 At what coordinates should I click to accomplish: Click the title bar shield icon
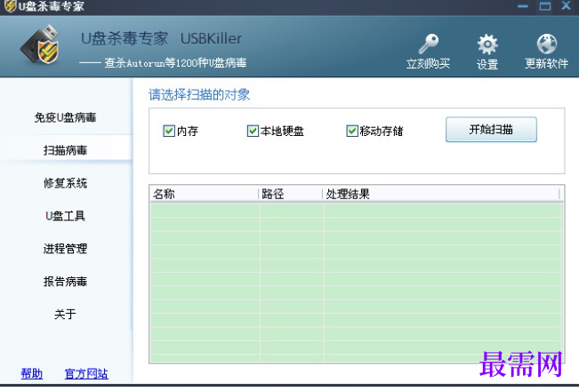(x=10, y=6)
